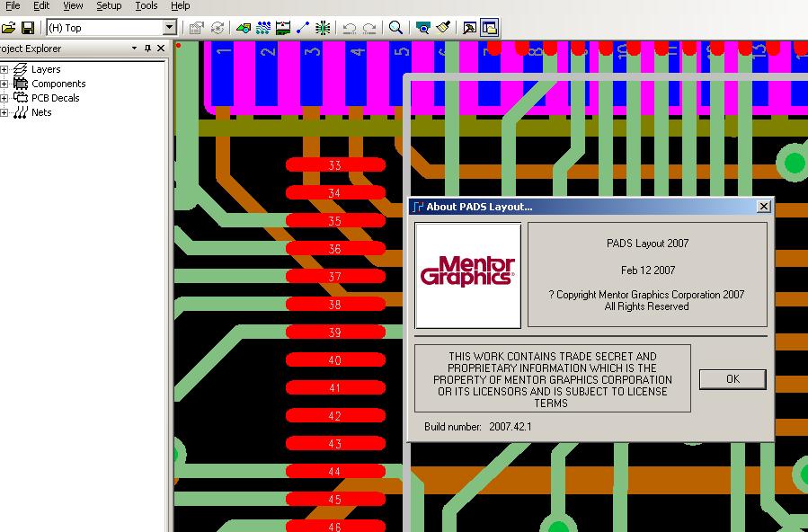Screen dimensions: 808x532
Task: Select blue connector pad number 4
Action: 356,74
